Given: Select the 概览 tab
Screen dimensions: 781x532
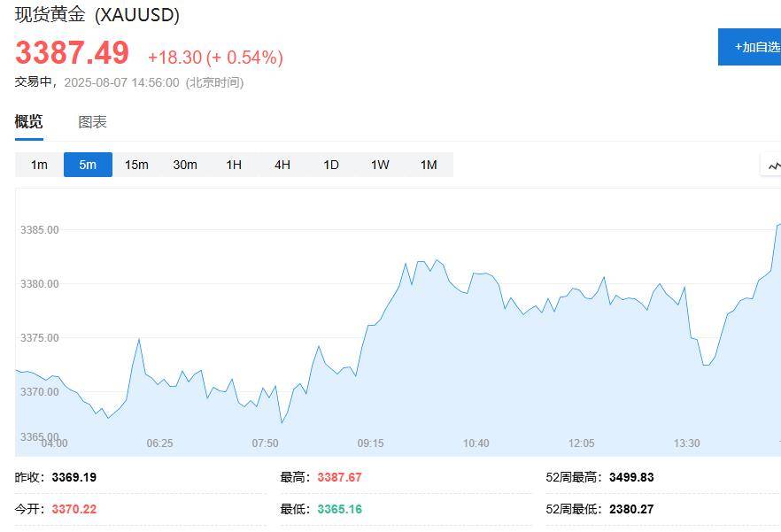Looking at the screenshot, I should (x=29, y=121).
